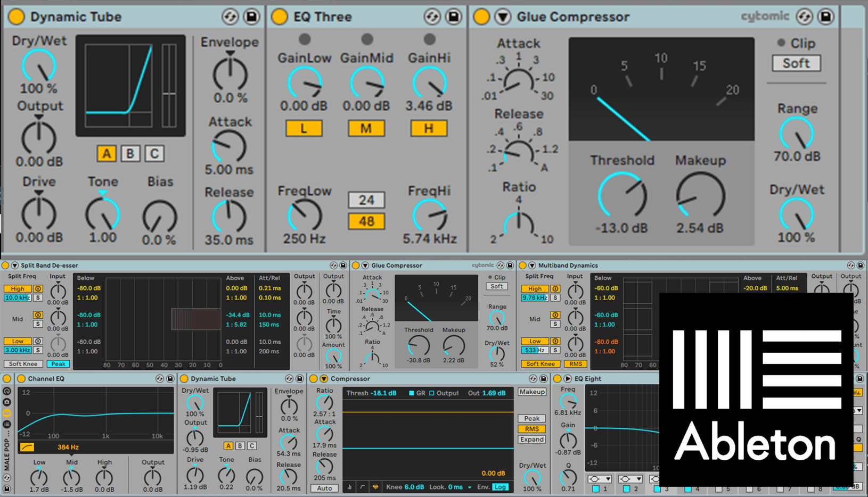Solo the High band in Split Band De-esser

38,297
